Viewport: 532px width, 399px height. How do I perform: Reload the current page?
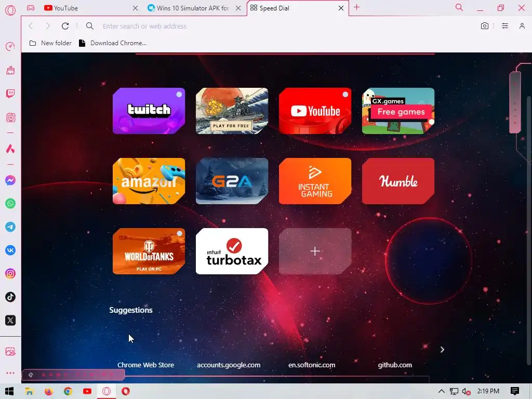click(x=65, y=26)
